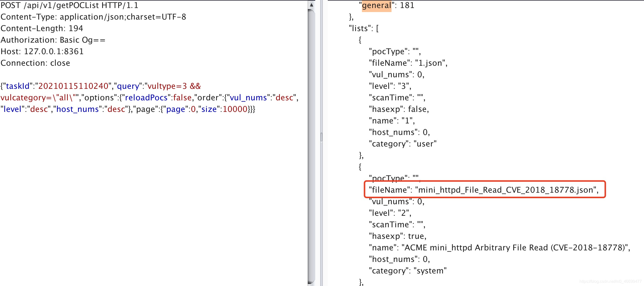Click the POST /api/v1/getPOCList request line
644x286 pixels.
tap(69, 6)
